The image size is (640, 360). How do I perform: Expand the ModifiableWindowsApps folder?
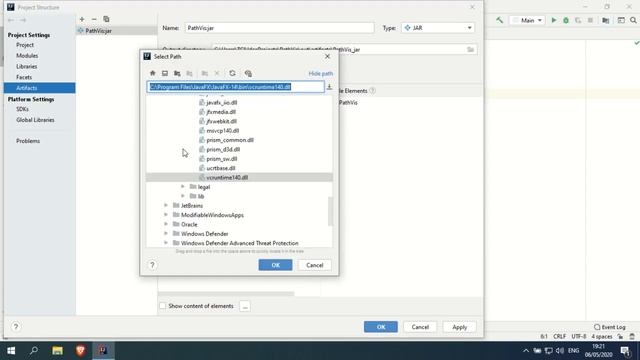click(x=166, y=215)
